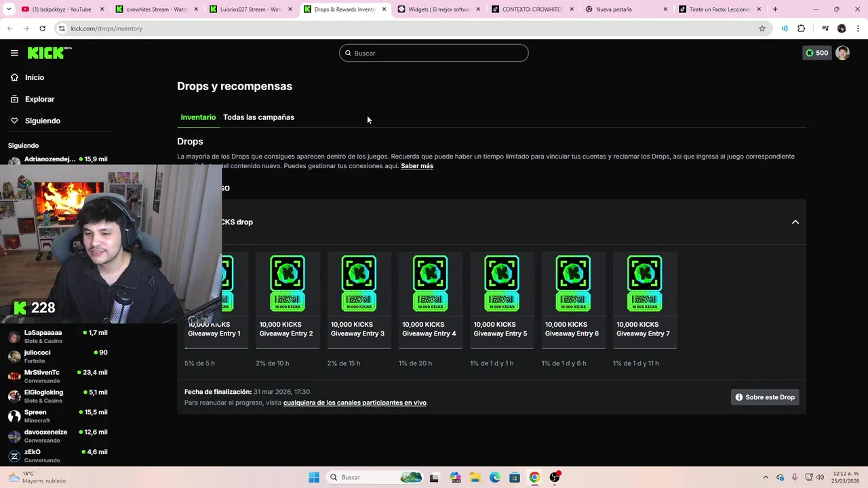Open browser extensions puzzle icon
Screen dimensions: 868x488
tap(802, 28)
